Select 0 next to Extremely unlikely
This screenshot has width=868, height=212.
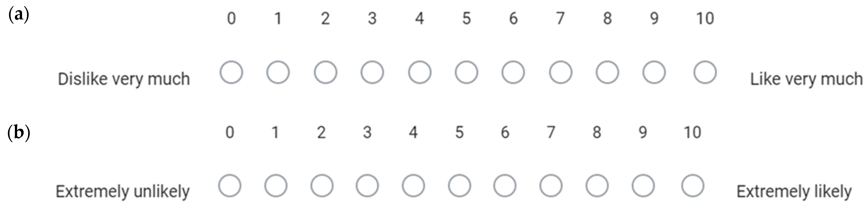(x=229, y=186)
